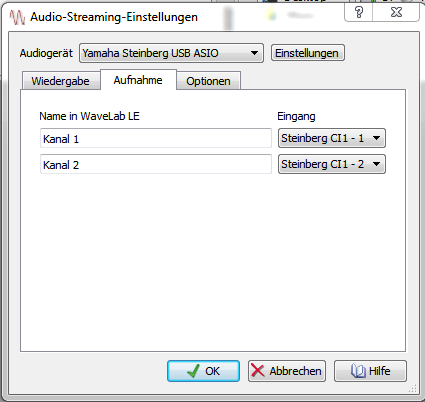Click the arrow of the Audiogerät combo box
Viewport: 425px width, 402px height.
[254, 53]
